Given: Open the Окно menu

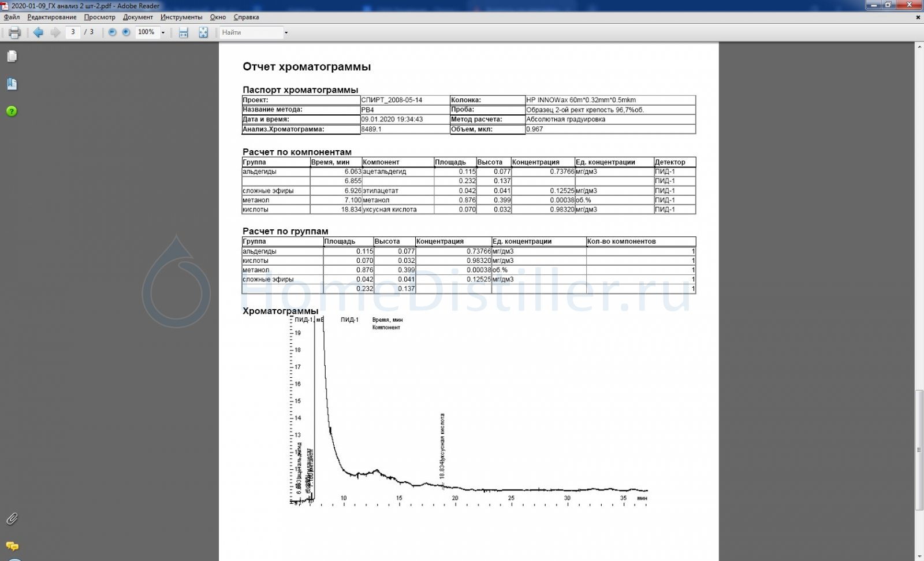Looking at the screenshot, I should tap(218, 17).
